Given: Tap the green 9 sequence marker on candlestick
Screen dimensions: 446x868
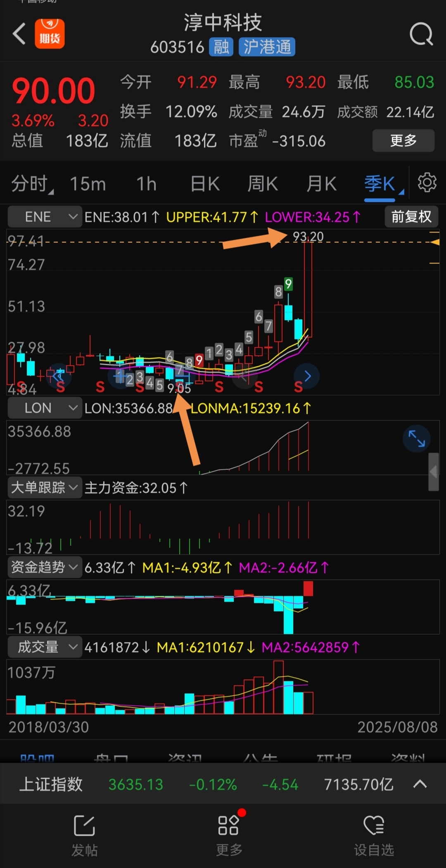Looking at the screenshot, I should (x=288, y=284).
